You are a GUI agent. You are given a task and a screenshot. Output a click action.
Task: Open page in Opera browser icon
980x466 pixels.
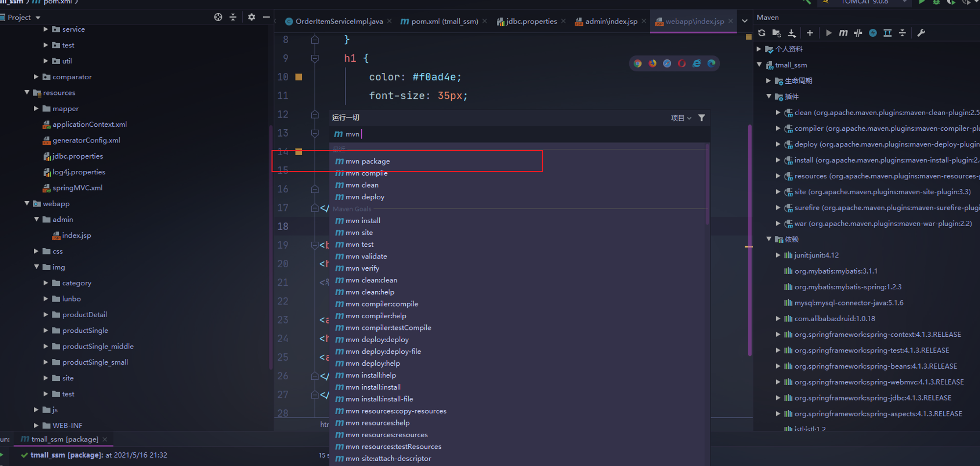(682, 63)
